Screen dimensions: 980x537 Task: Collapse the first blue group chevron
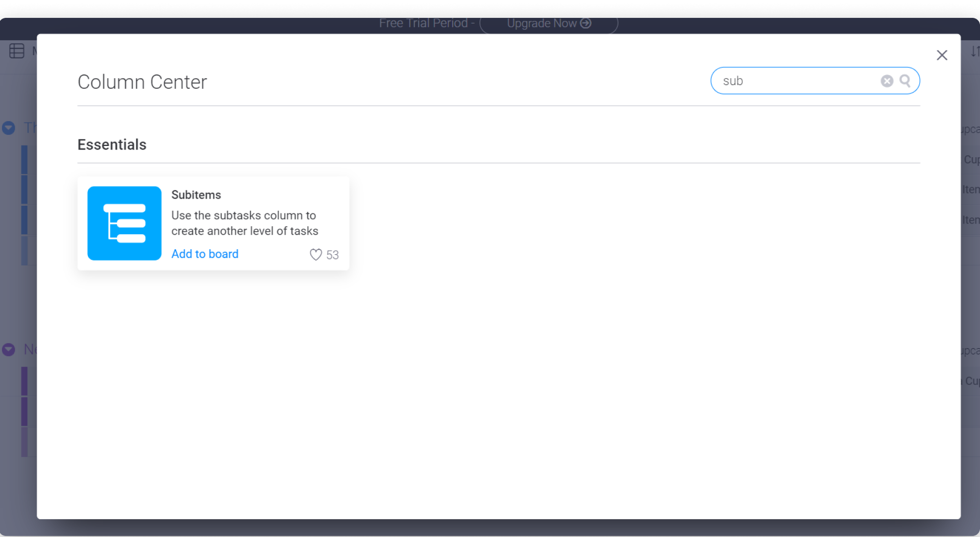pos(8,128)
